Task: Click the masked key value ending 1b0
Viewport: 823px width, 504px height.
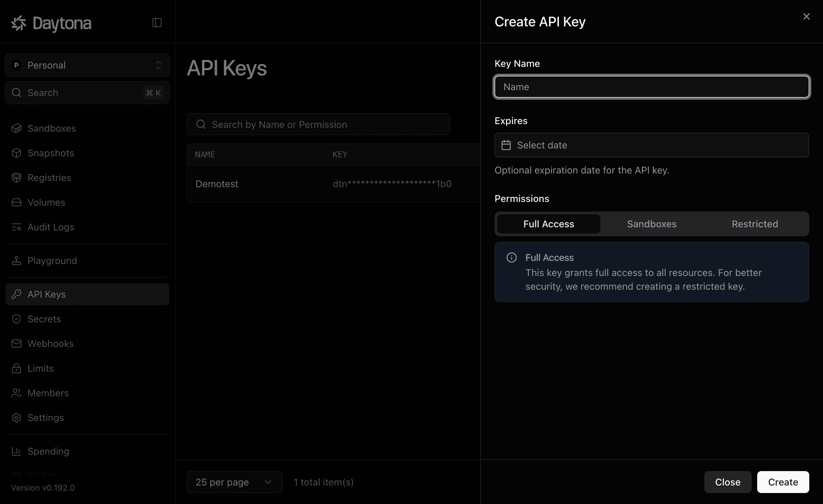Action: 392,184
